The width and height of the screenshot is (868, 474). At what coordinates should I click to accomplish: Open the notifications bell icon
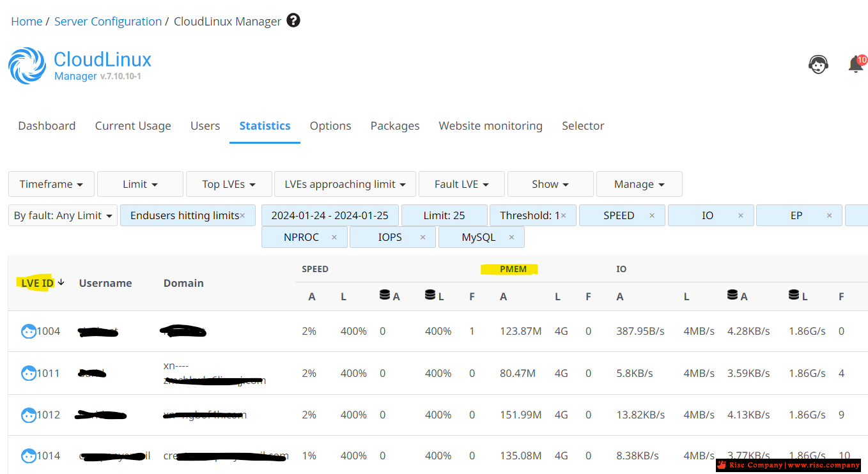tap(856, 64)
